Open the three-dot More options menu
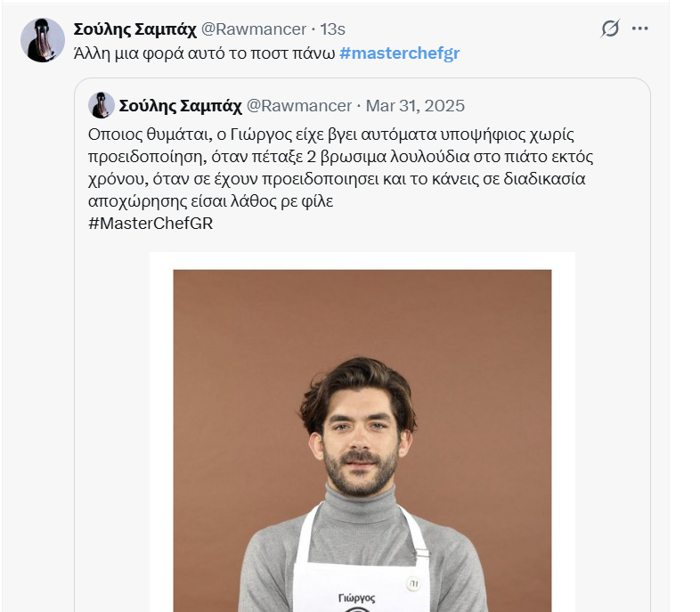 640,29
